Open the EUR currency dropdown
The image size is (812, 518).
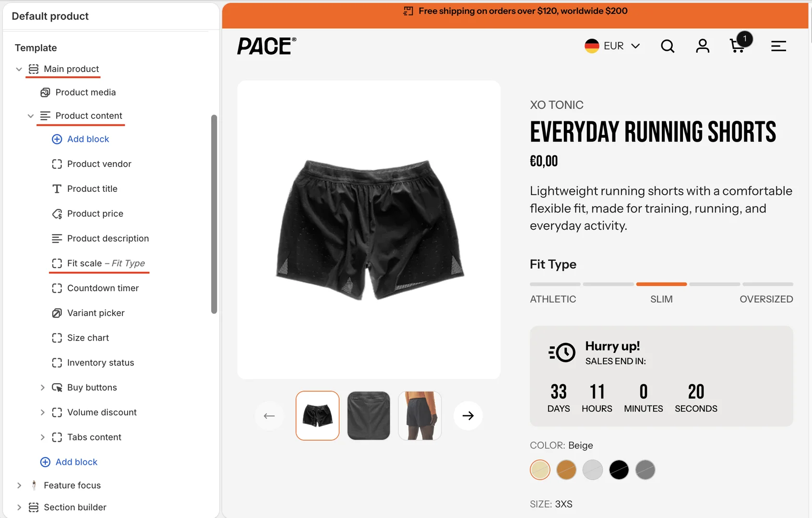coord(612,46)
